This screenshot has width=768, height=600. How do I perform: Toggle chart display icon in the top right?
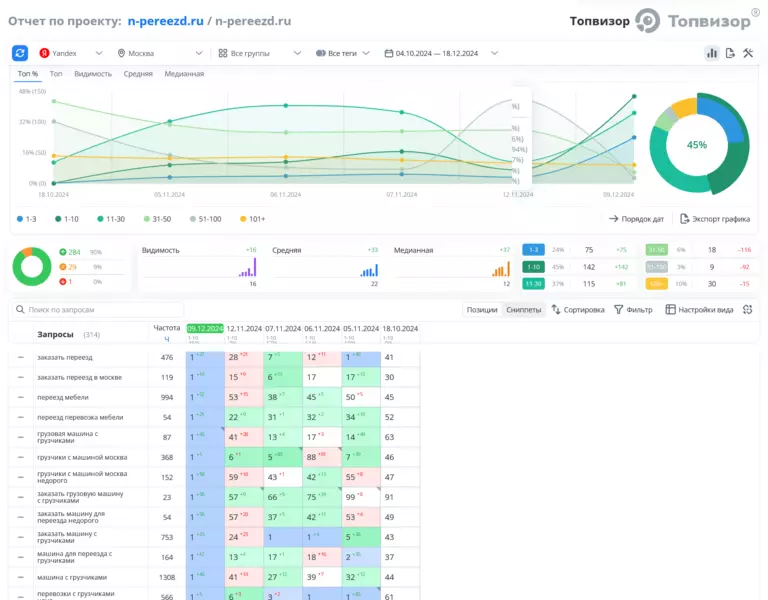[712, 53]
